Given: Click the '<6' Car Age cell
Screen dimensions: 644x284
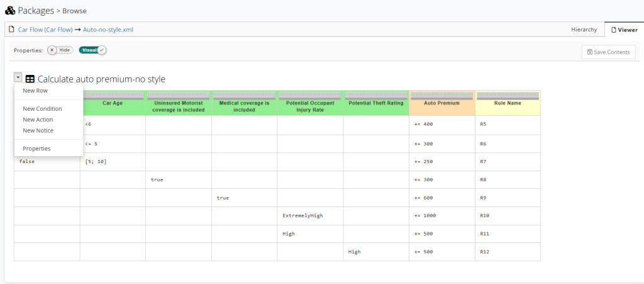Looking at the screenshot, I should [113, 125].
